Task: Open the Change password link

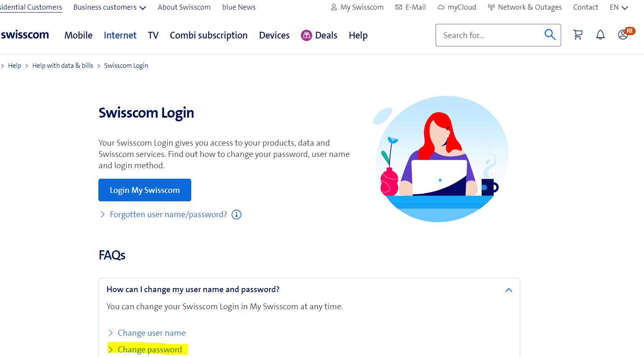Action: (x=150, y=350)
